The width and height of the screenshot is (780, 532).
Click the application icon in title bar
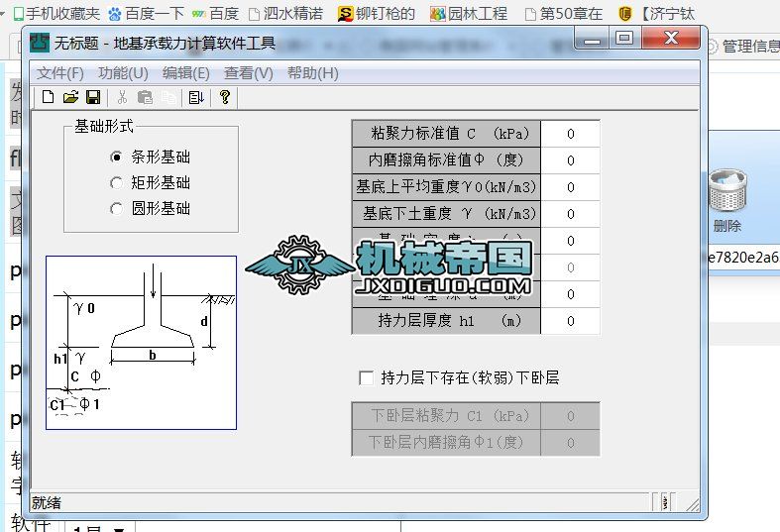(x=40, y=43)
